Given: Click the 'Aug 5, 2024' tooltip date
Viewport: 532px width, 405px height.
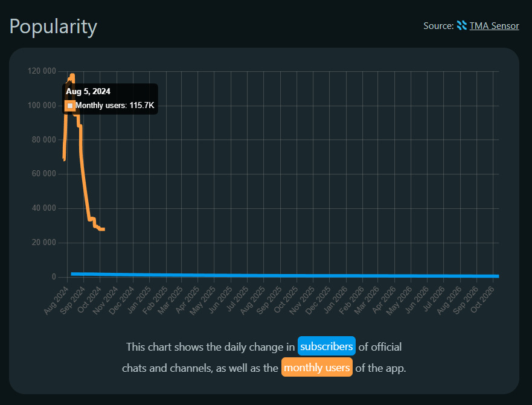Looking at the screenshot, I should [88, 91].
